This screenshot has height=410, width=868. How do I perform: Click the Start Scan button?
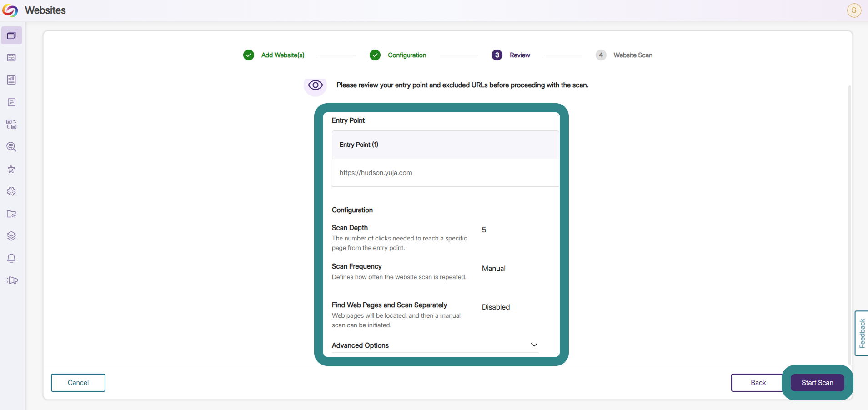point(817,383)
